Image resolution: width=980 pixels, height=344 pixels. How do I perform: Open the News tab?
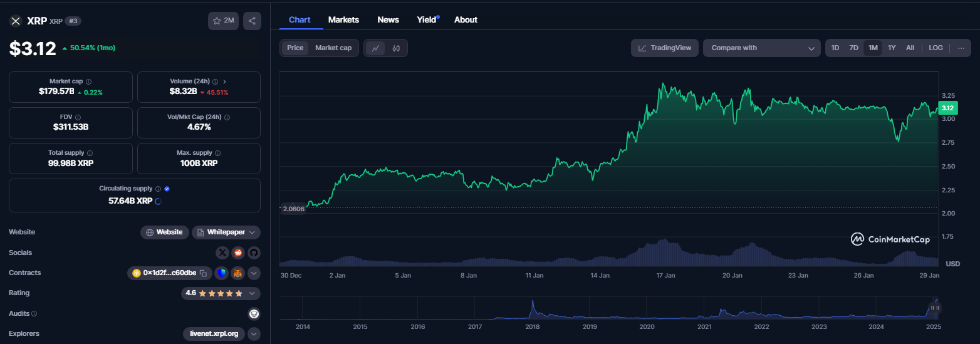coord(388,20)
